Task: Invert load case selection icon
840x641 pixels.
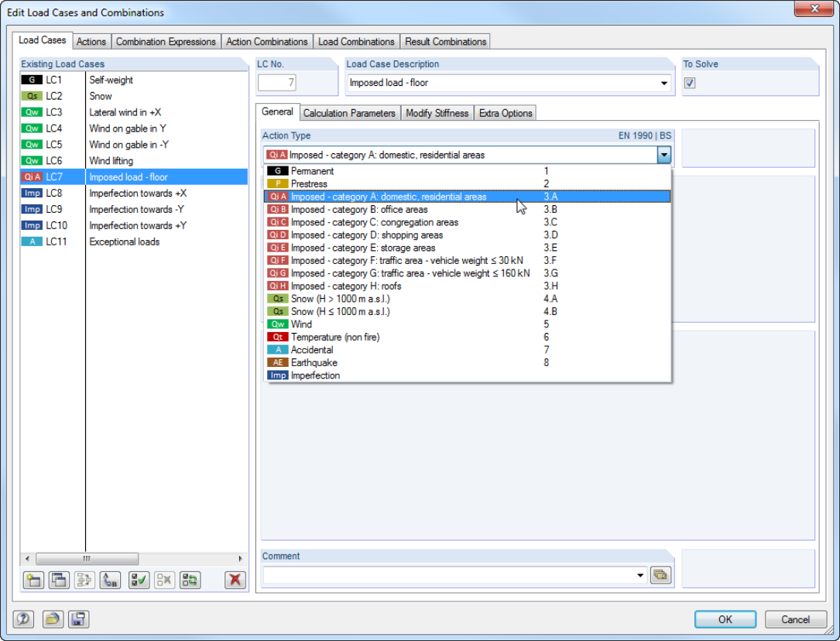Action: tap(190, 580)
